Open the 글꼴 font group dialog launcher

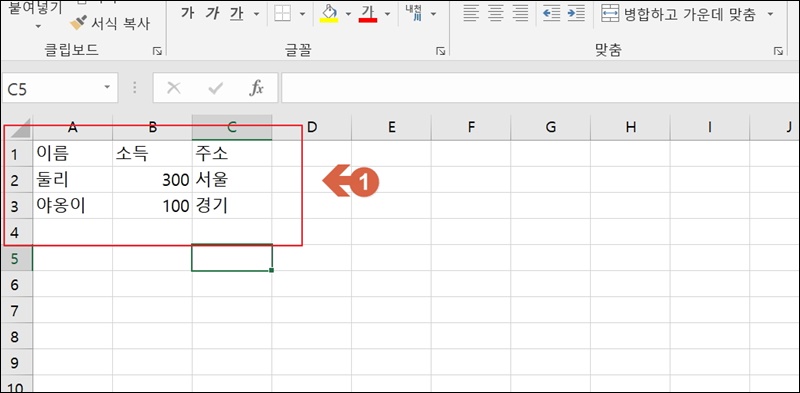tap(440, 51)
